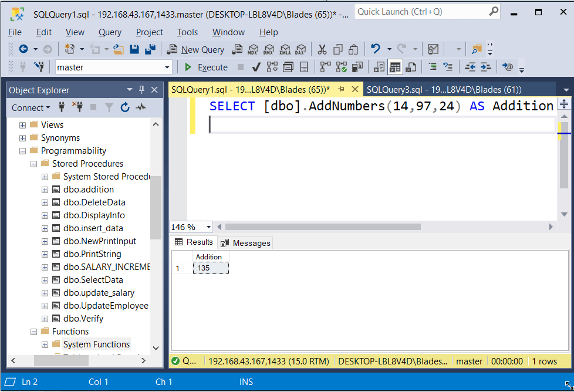
Task: Open Activity Monitor from Object Explorer toolbar
Action: pos(140,107)
